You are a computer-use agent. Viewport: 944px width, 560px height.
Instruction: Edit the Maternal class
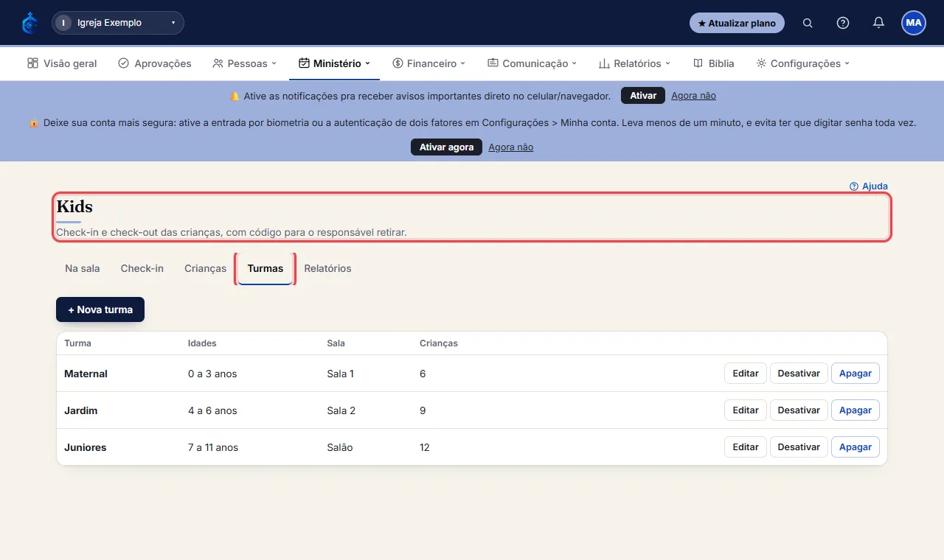pos(746,374)
